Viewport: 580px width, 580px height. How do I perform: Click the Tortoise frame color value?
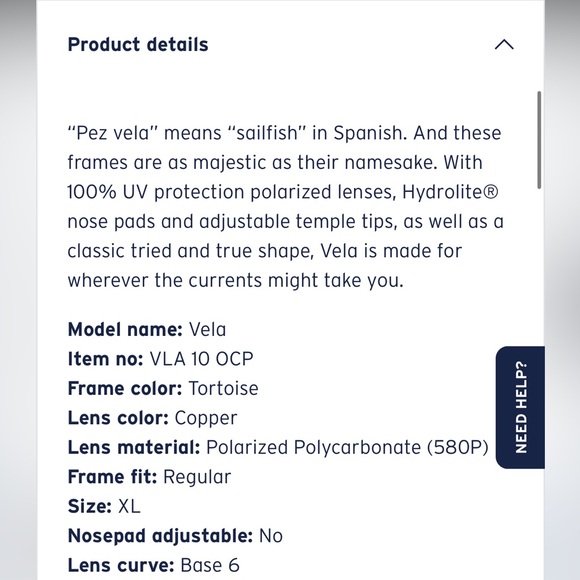pyautogui.click(x=223, y=389)
